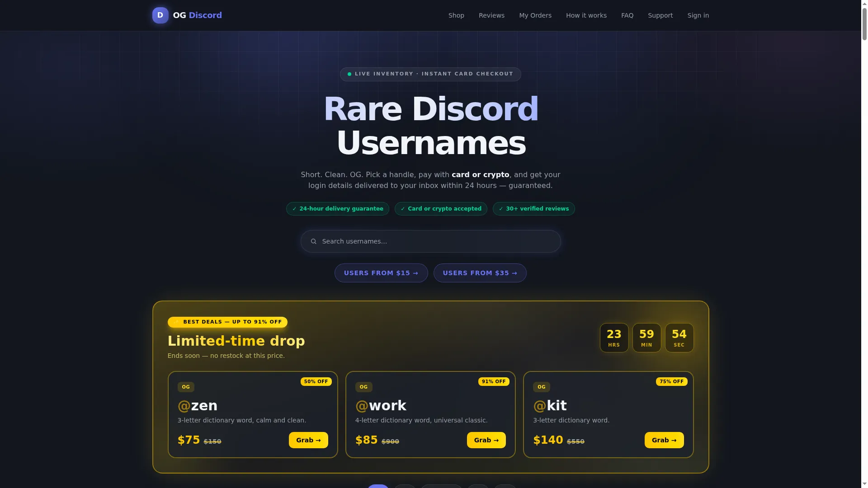Click the @kit card title
Viewport: 868px width, 488px height.
coord(550,406)
